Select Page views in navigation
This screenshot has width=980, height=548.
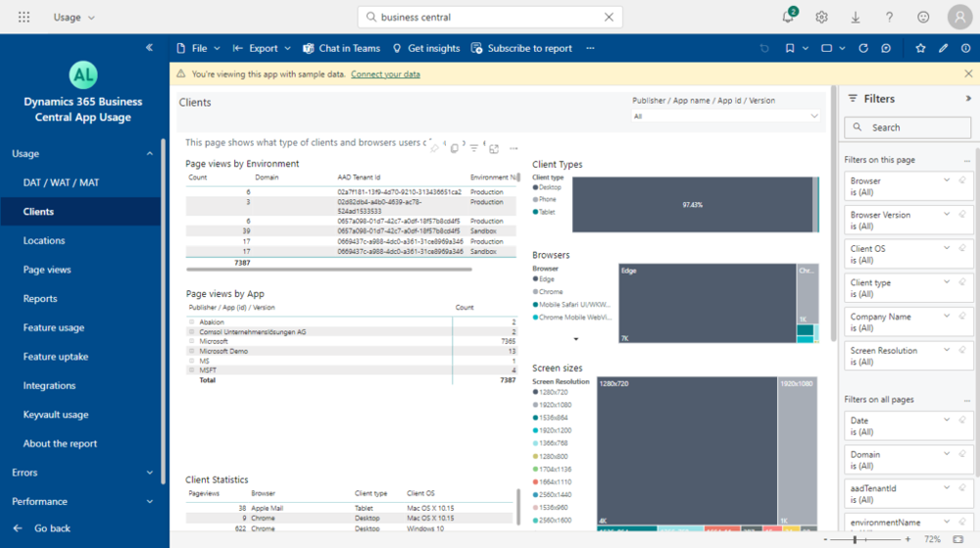[x=47, y=270]
